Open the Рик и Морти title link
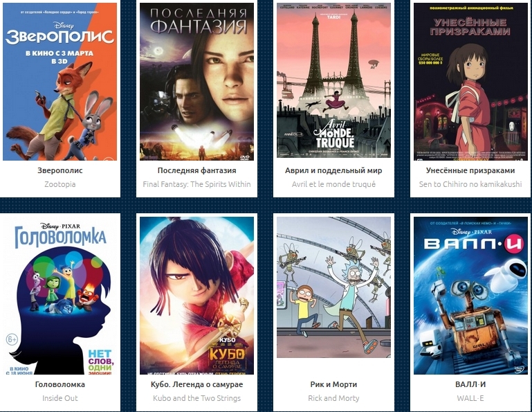Image resolution: width=532 pixels, height=412 pixels. pos(333,384)
